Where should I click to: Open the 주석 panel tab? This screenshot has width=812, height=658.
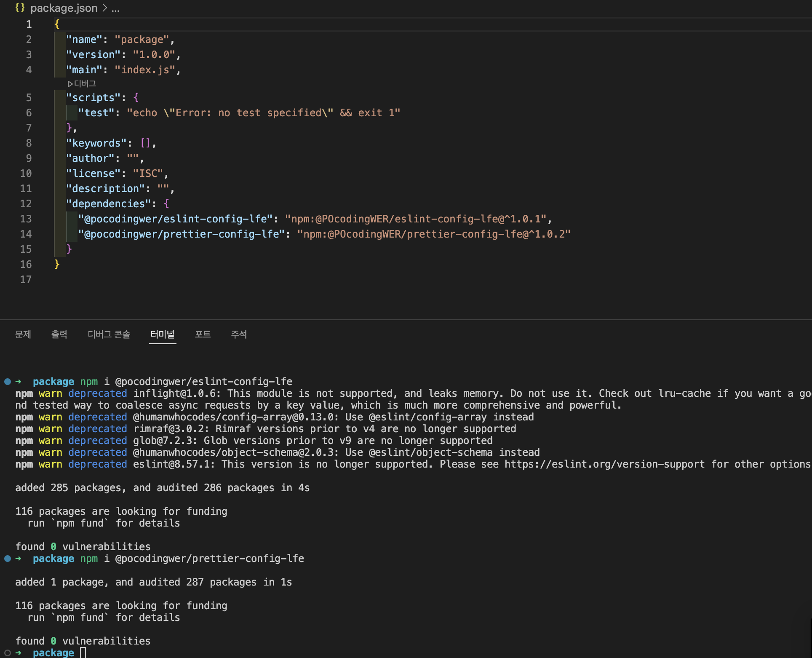239,334
